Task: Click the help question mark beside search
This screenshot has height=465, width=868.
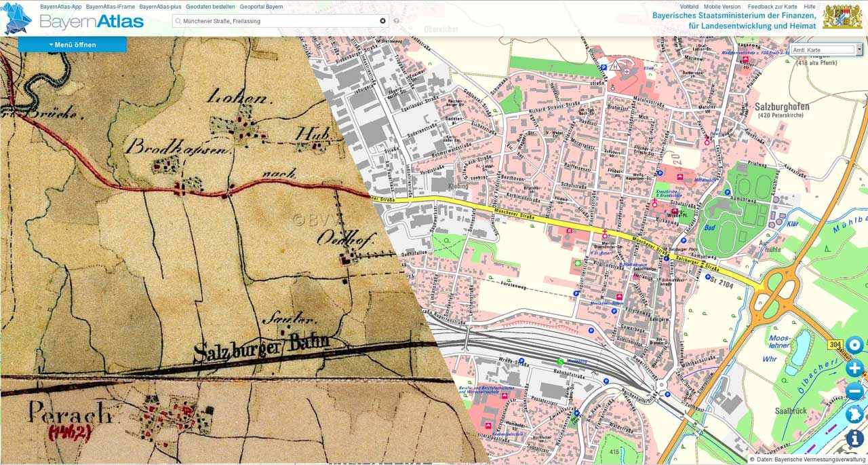Action: click(397, 21)
